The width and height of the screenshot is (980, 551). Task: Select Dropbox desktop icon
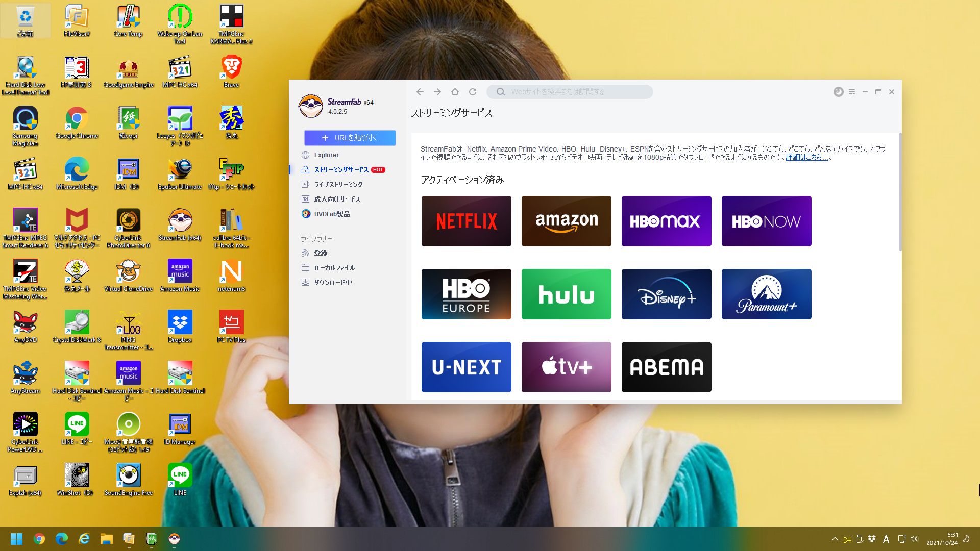coord(180,327)
